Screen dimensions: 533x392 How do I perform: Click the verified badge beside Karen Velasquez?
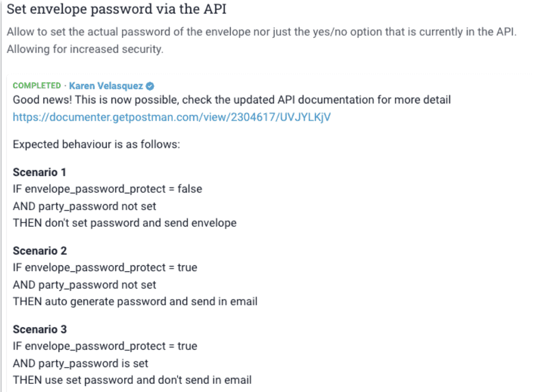click(x=150, y=86)
